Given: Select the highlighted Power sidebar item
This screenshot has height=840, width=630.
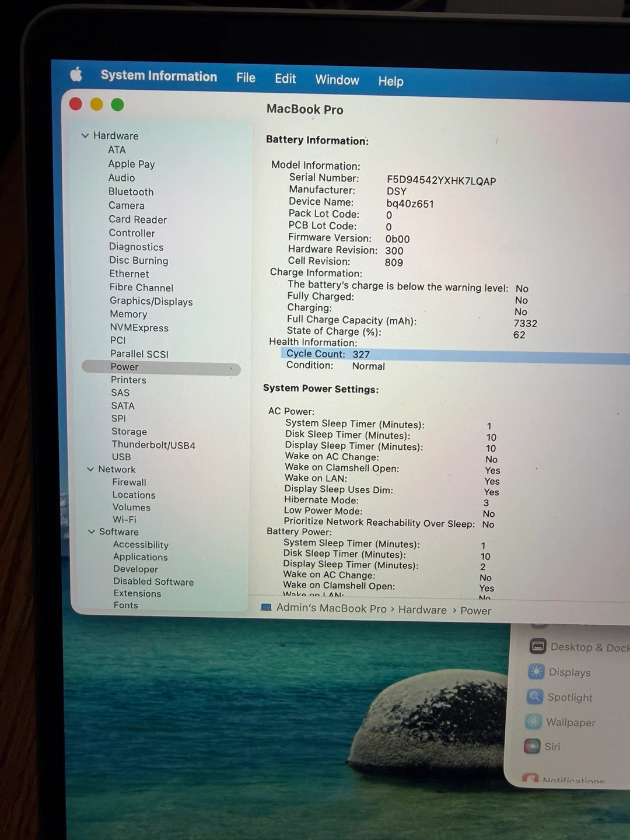Looking at the screenshot, I should pos(162,367).
